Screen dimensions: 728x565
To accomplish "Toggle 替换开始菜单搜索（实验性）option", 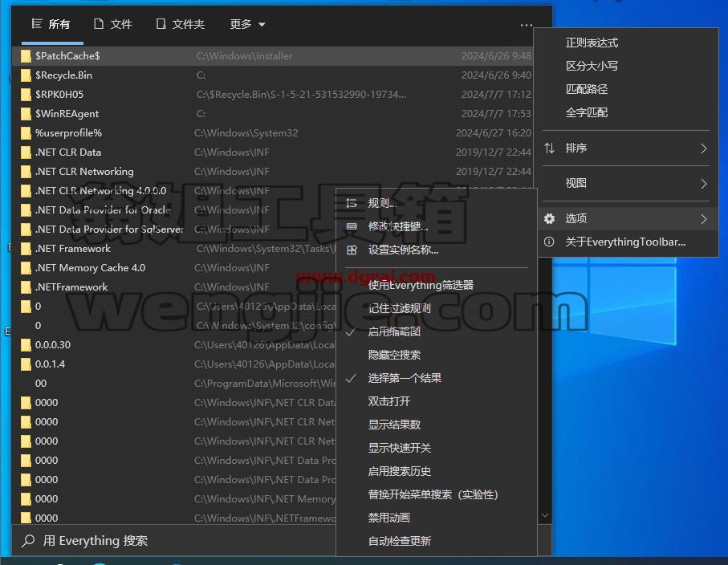I will click(437, 494).
